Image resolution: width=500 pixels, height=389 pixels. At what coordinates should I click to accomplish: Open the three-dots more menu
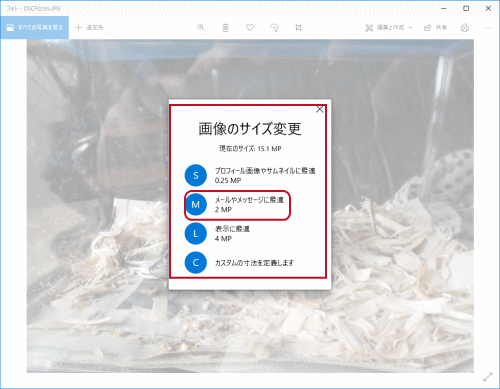[488, 28]
